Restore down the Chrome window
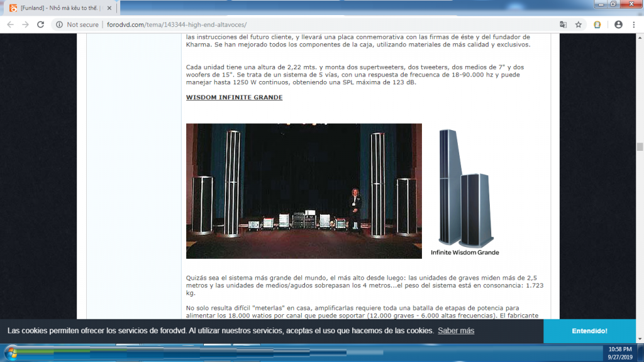Image resolution: width=644 pixels, height=362 pixels. point(613,4)
